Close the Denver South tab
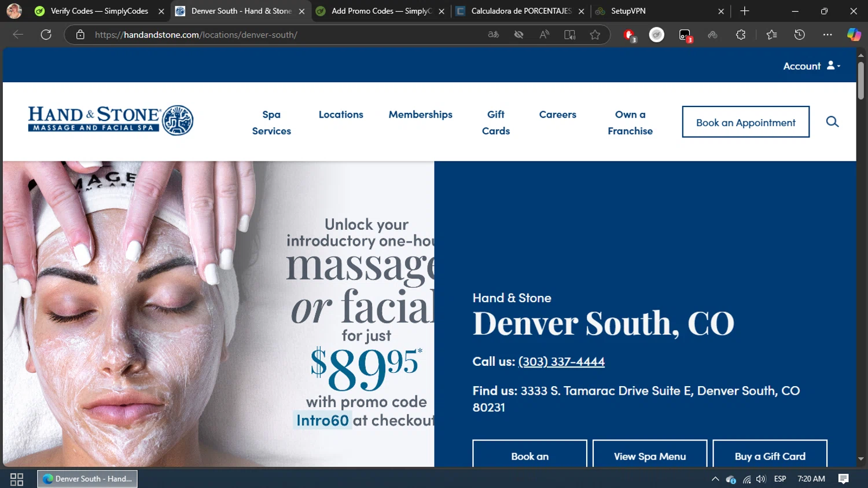This screenshot has height=488, width=868. coord(301,11)
